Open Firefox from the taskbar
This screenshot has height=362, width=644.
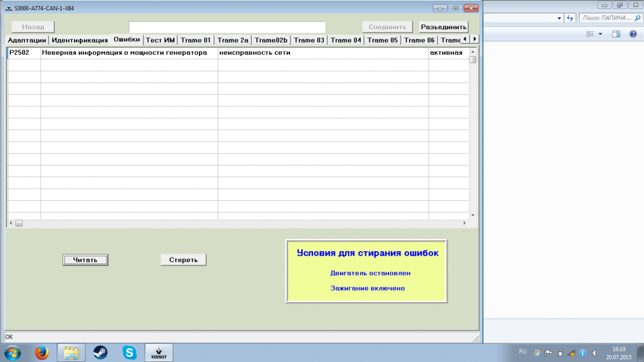click(41, 352)
